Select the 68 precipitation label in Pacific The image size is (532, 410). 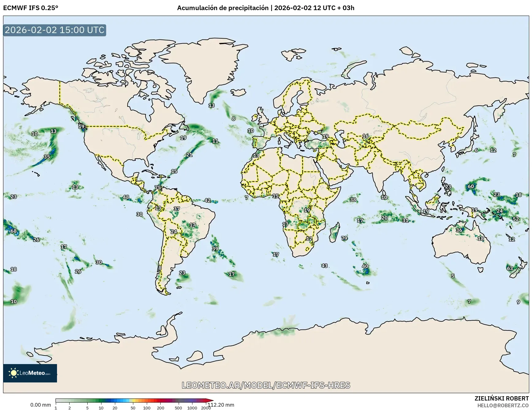pyautogui.click(x=13, y=231)
